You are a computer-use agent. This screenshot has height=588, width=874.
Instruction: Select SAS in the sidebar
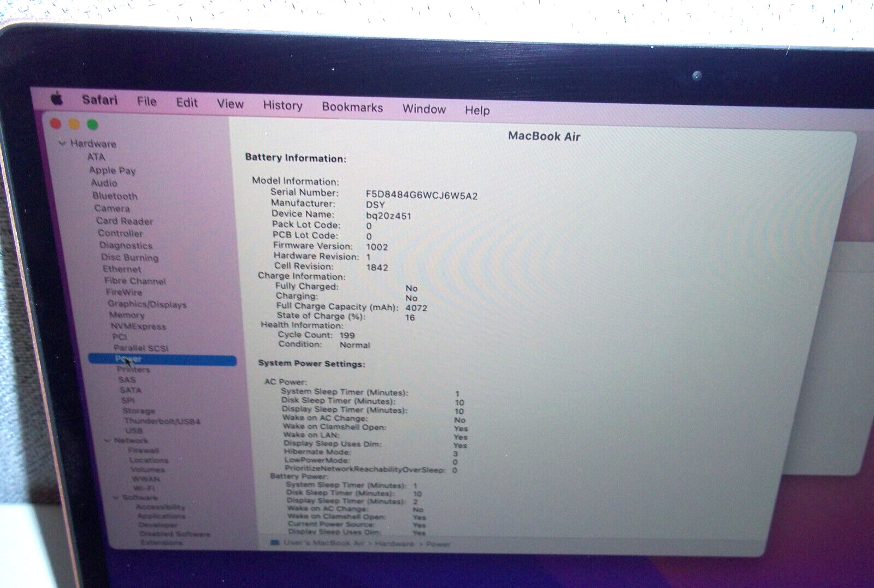[127, 380]
